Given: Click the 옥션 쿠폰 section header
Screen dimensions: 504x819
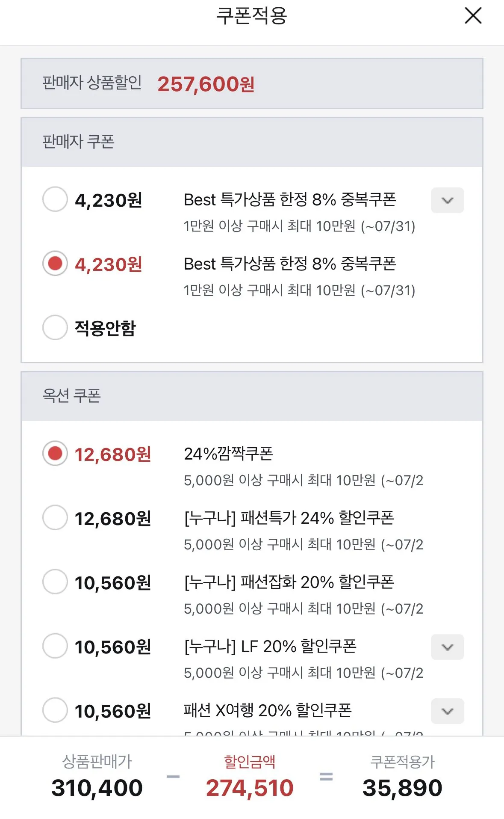Looking at the screenshot, I should tap(252, 396).
